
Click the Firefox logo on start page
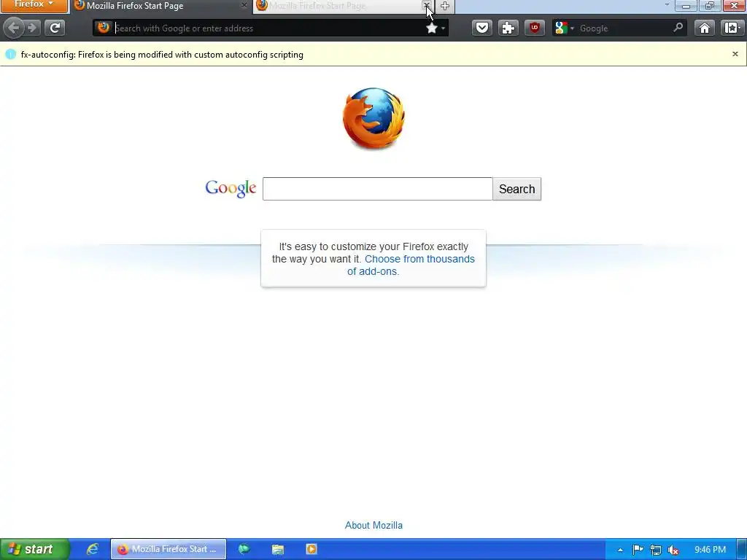coord(373,118)
